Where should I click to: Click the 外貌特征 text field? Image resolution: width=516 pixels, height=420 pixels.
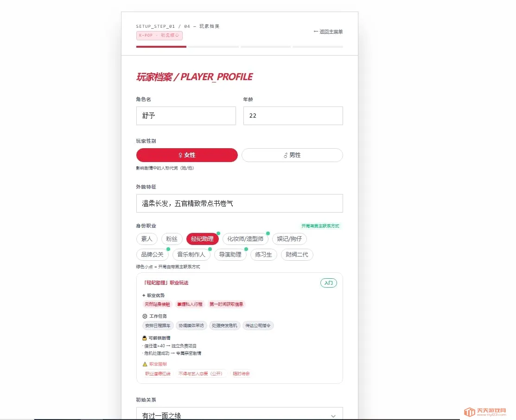click(x=240, y=203)
